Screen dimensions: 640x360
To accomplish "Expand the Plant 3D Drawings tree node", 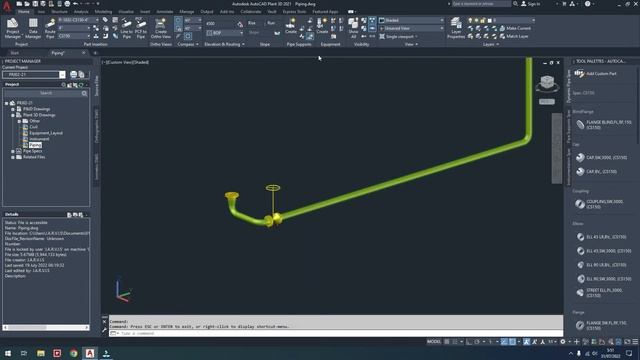I will click(x=13, y=115).
